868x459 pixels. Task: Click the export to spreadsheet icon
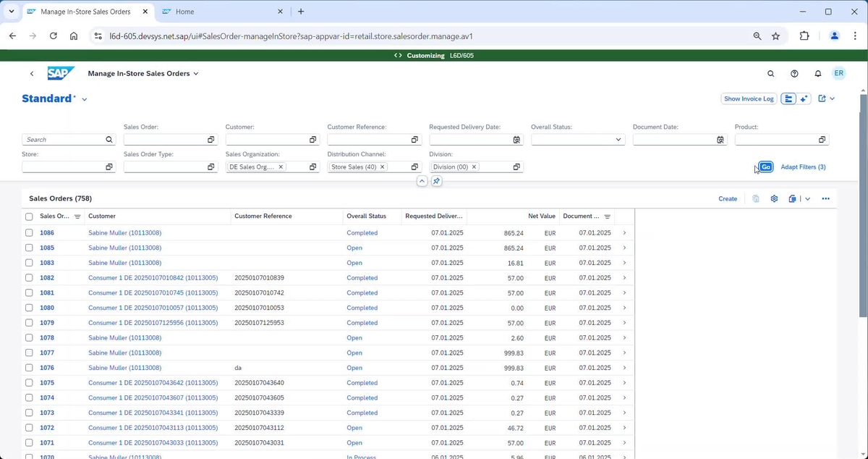[792, 198]
